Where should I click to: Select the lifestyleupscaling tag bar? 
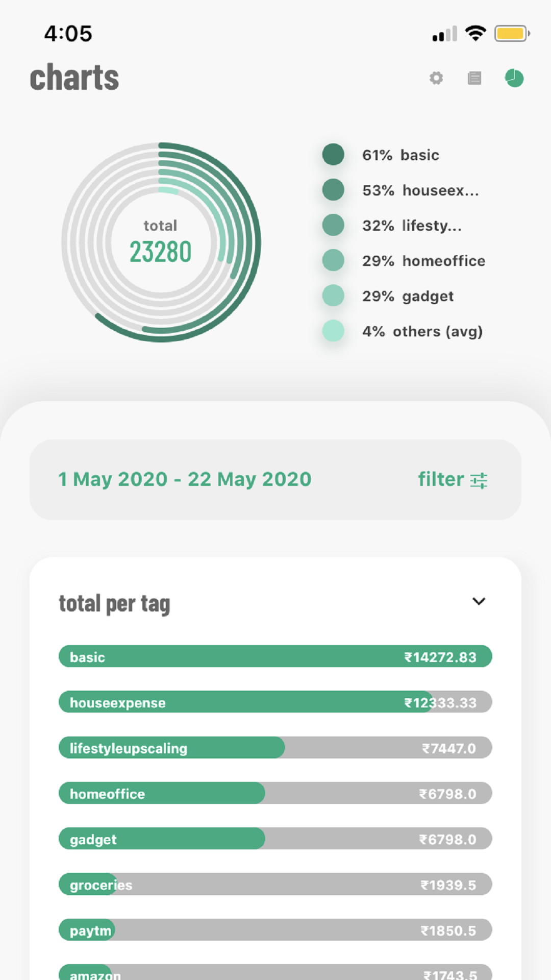tap(275, 748)
